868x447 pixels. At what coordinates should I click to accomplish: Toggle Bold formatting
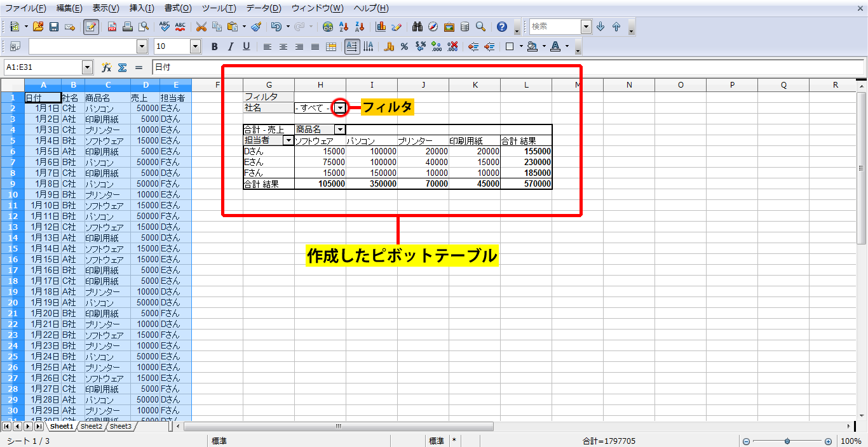tap(214, 46)
